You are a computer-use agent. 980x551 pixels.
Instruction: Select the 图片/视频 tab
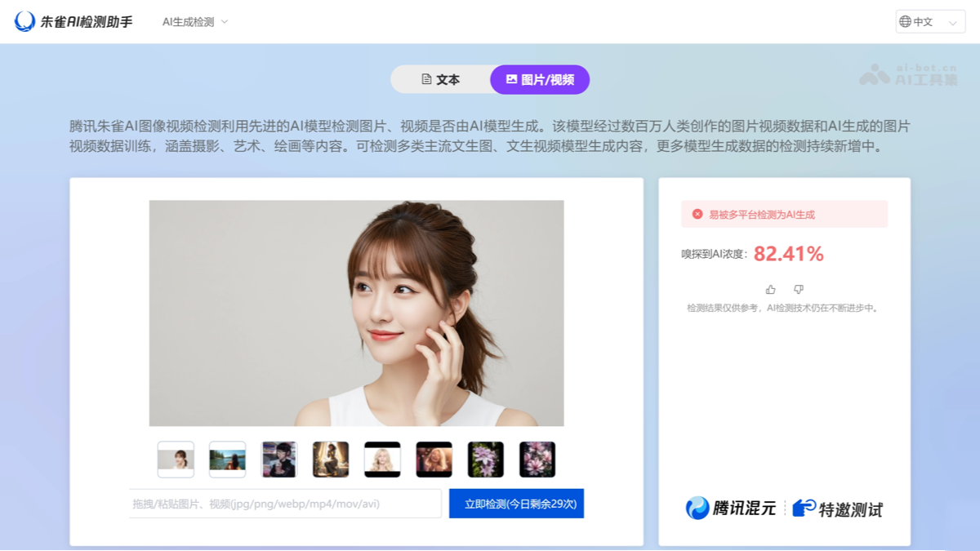[540, 80]
